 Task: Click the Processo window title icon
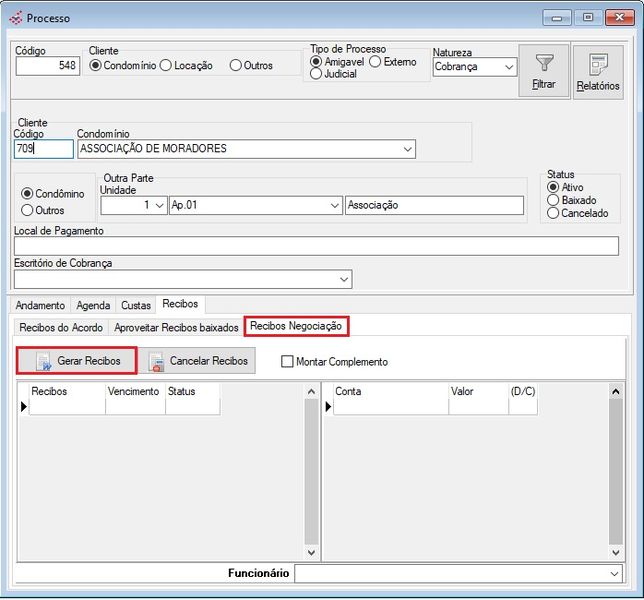coord(15,17)
